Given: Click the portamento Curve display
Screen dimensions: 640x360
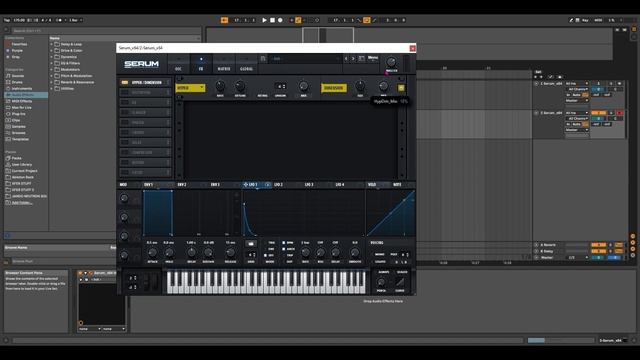Looking at the screenshot, I should 400,282.
